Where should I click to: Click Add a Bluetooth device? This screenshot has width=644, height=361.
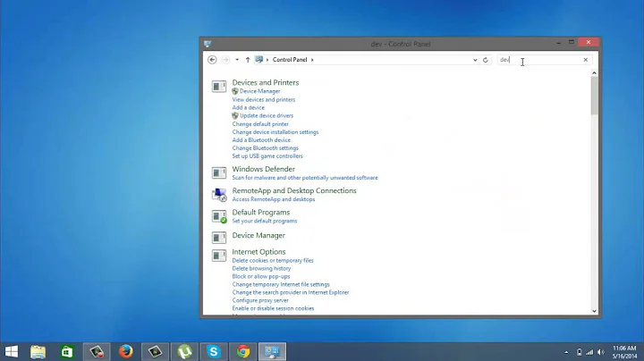[261, 140]
